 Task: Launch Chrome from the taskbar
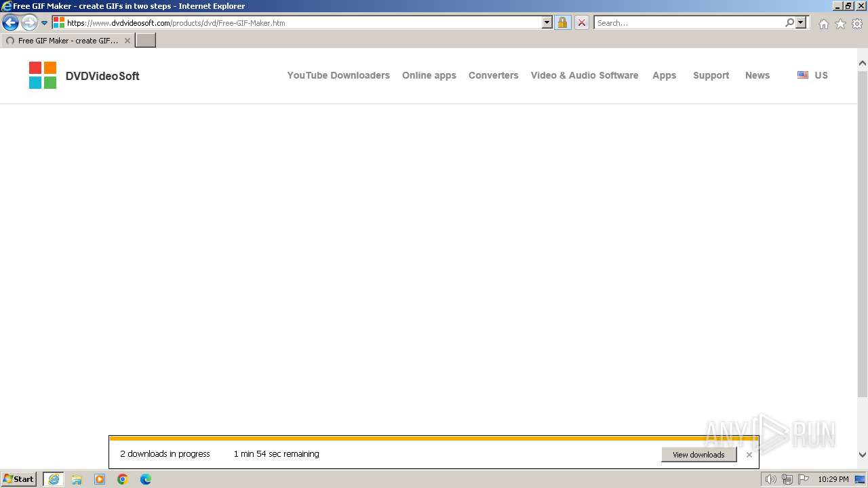tap(123, 479)
